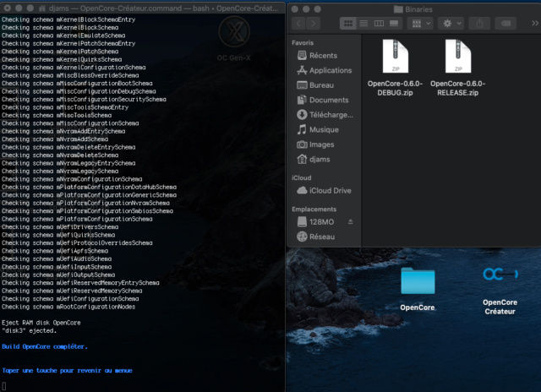Select OpenCore-0.6.0-RELEASE.zip file icon

click(x=458, y=57)
